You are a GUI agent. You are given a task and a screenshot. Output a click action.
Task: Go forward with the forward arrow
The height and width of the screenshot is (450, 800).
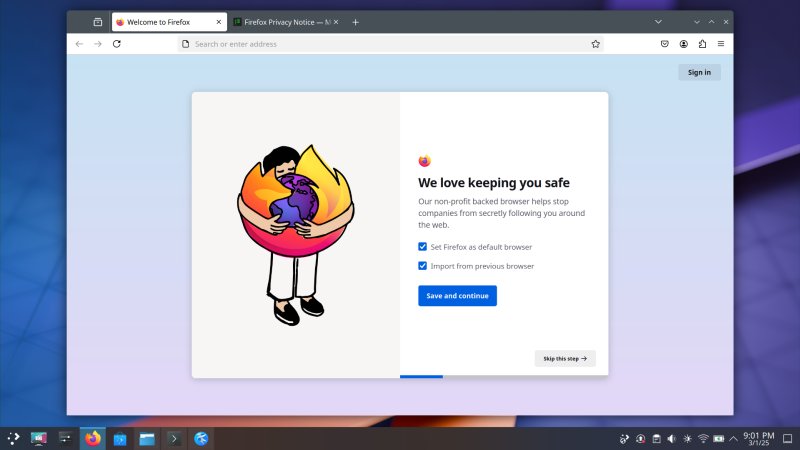click(x=97, y=44)
